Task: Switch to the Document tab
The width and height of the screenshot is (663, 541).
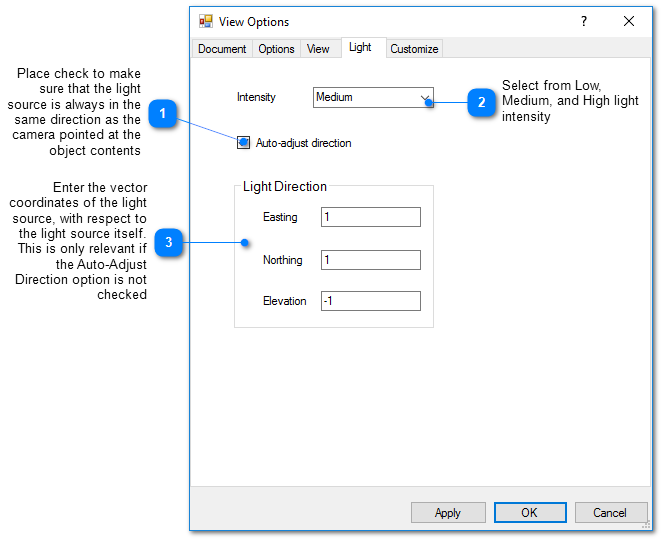Action: pos(222,49)
